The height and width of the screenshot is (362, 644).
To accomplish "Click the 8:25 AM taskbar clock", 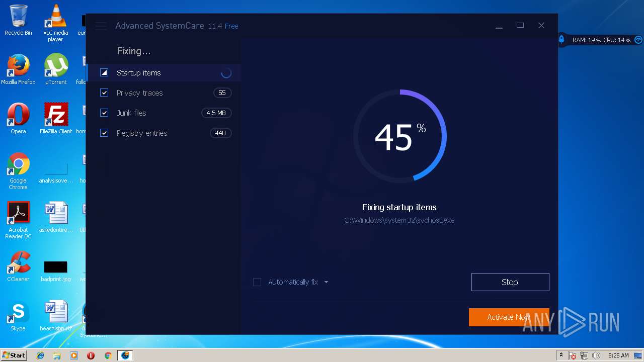I will (618, 355).
